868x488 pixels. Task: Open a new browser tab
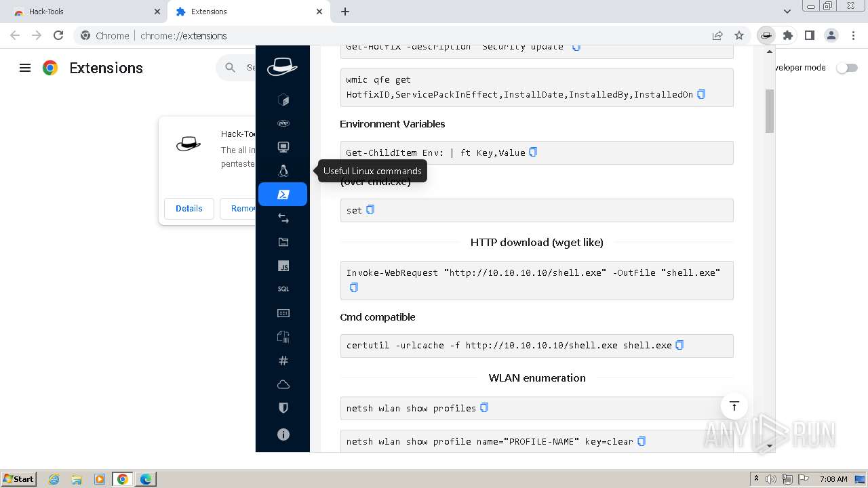[345, 12]
